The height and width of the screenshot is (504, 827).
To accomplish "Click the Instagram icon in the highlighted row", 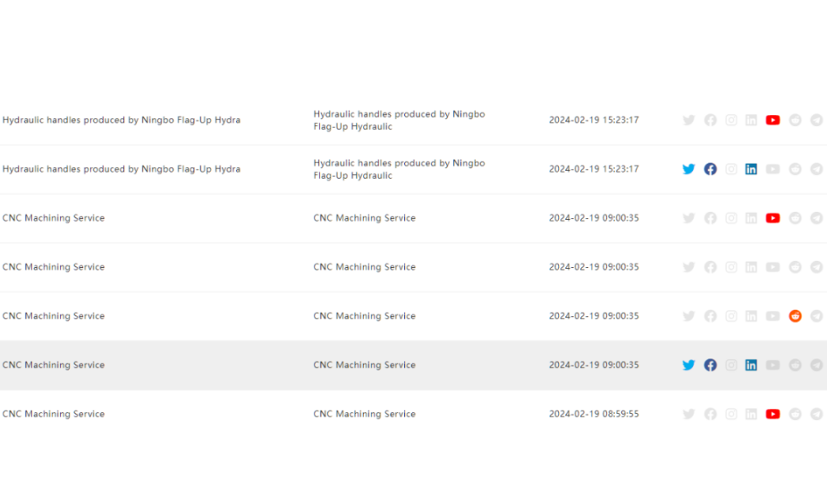I will point(731,365).
